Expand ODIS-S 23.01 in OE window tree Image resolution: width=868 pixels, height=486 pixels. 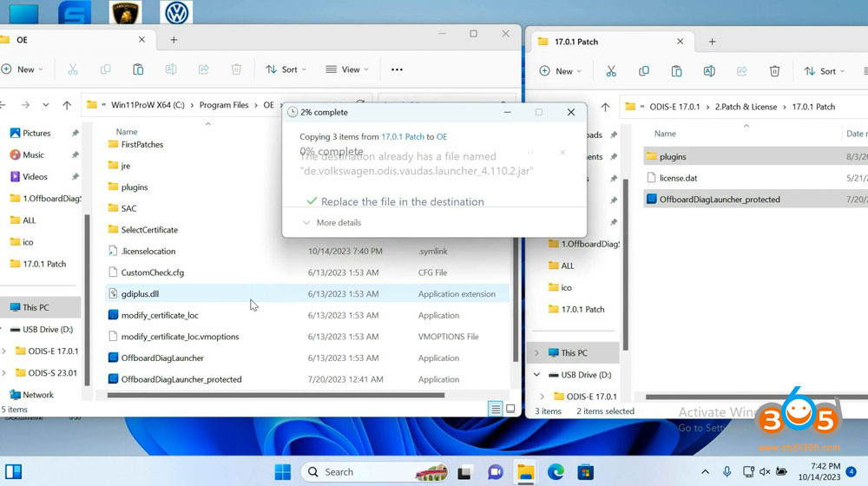[4, 372]
